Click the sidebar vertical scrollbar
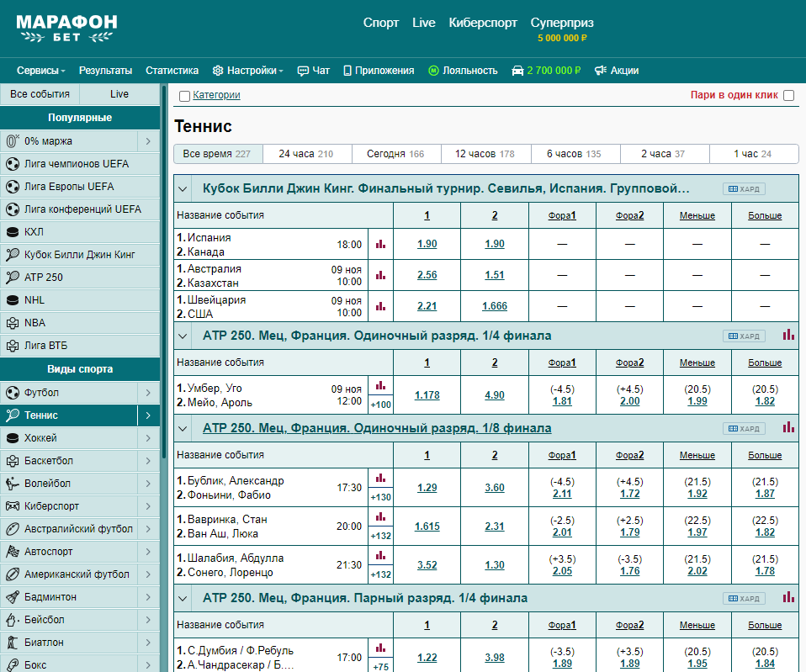Image resolution: width=806 pixels, height=672 pixels. click(x=164, y=273)
